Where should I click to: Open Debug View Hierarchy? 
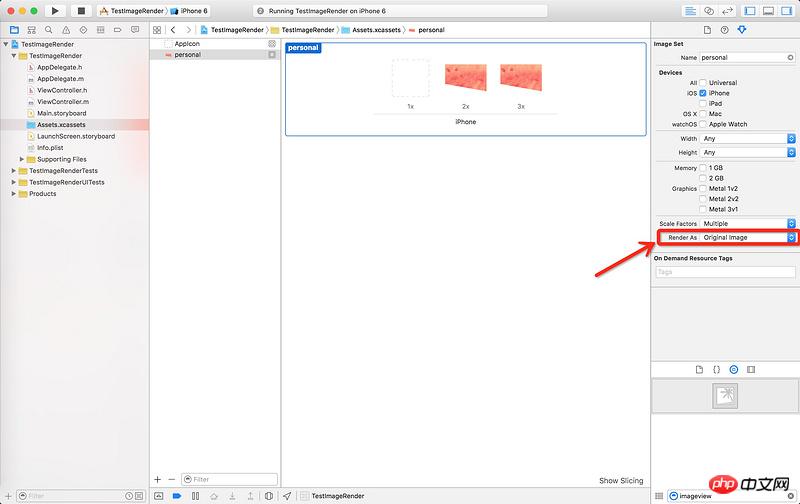pyautogui.click(x=269, y=496)
